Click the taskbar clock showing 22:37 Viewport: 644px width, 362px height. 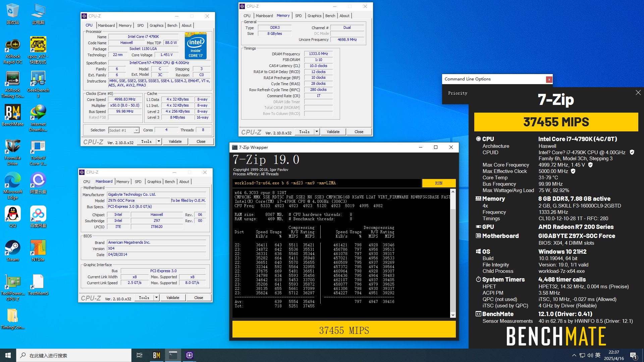pyautogui.click(x=614, y=355)
